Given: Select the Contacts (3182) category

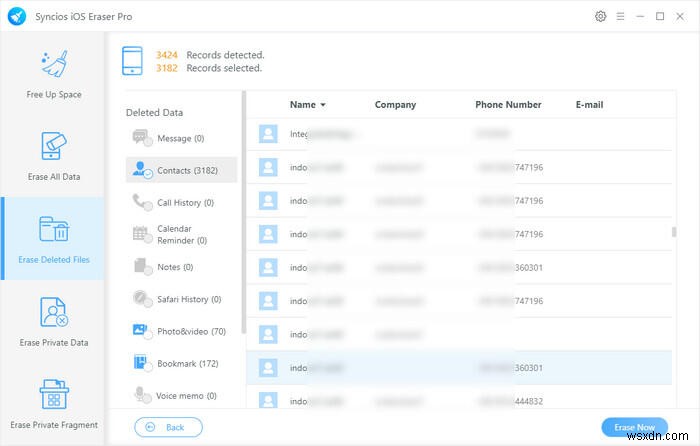Looking at the screenshot, I should click(181, 170).
